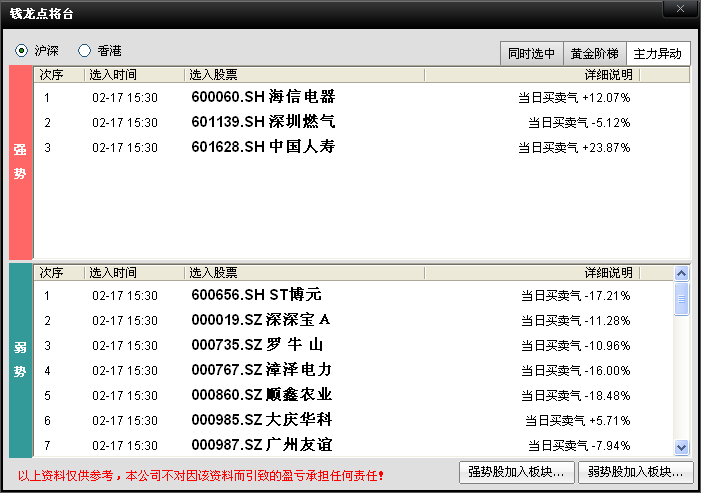
Task: Click weak list 详细说明 column header
Action: pyautogui.click(x=532, y=273)
